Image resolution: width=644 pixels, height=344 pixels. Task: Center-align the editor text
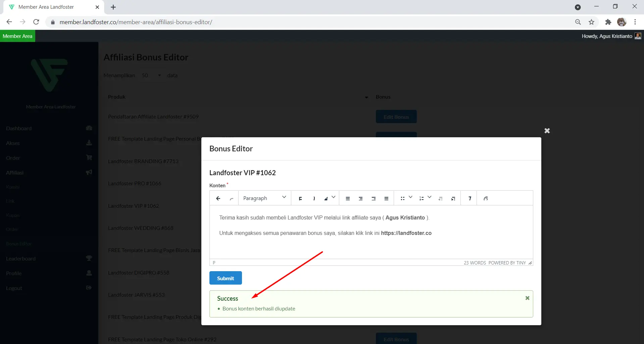[360, 198]
